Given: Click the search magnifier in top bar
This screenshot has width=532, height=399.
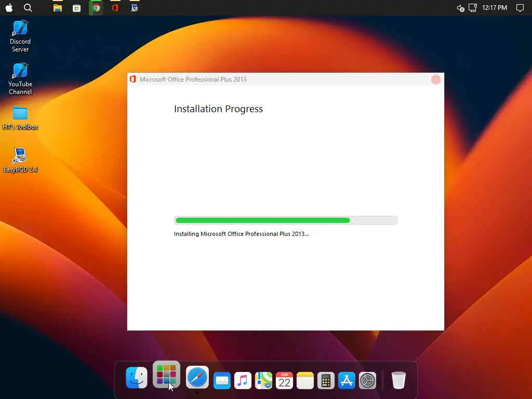Looking at the screenshot, I should click(x=28, y=7).
